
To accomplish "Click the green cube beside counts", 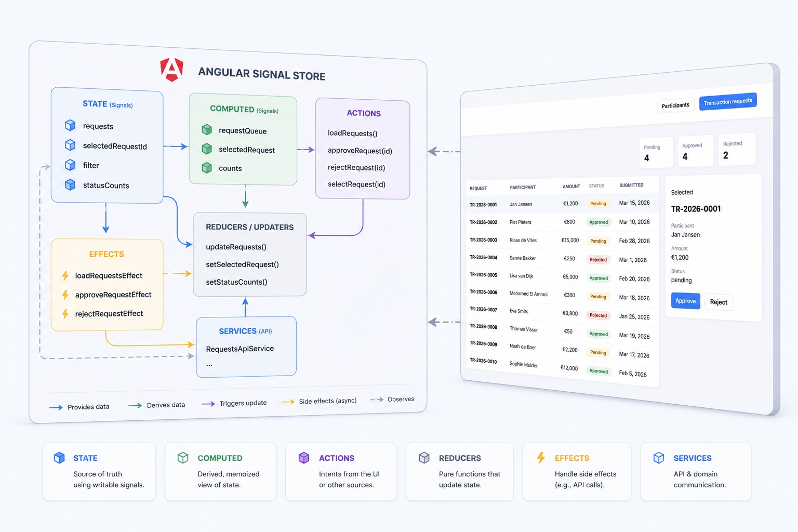I will 207,168.
